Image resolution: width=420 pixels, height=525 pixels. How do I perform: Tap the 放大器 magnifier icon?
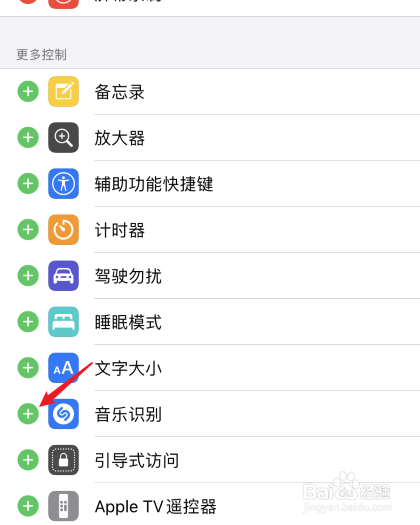pyautogui.click(x=64, y=137)
